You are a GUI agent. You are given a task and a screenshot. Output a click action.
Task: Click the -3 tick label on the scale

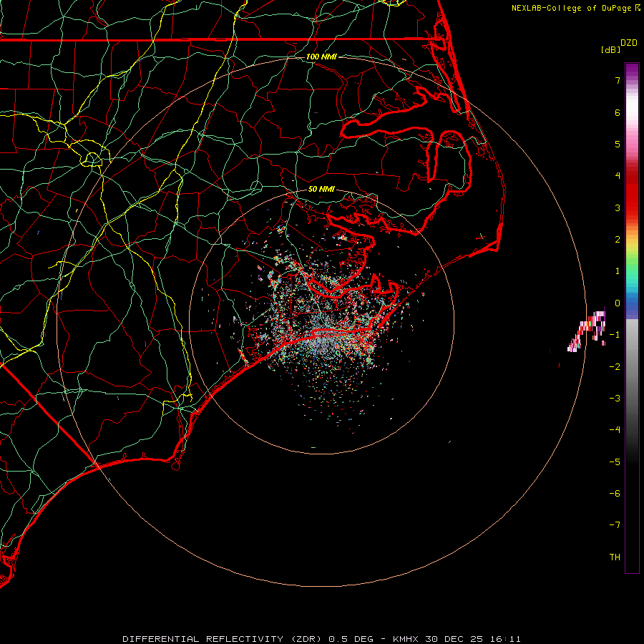(x=615, y=399)
